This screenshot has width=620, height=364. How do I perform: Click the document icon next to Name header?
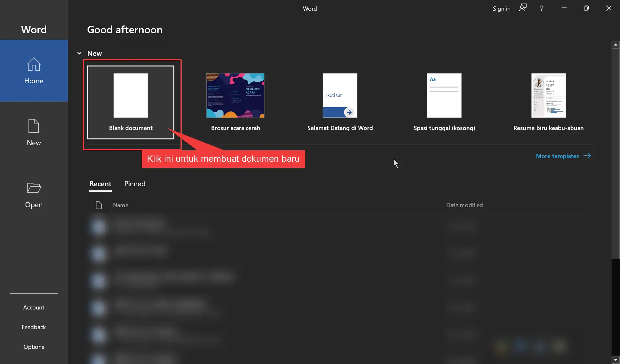tap(99, 205)
